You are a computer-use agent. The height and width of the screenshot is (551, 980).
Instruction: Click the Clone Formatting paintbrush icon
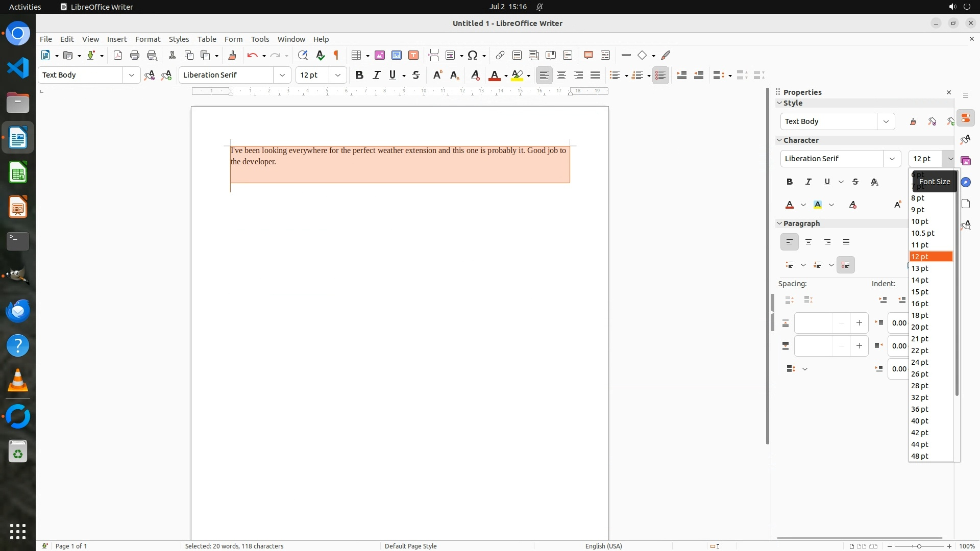point(232,55)
